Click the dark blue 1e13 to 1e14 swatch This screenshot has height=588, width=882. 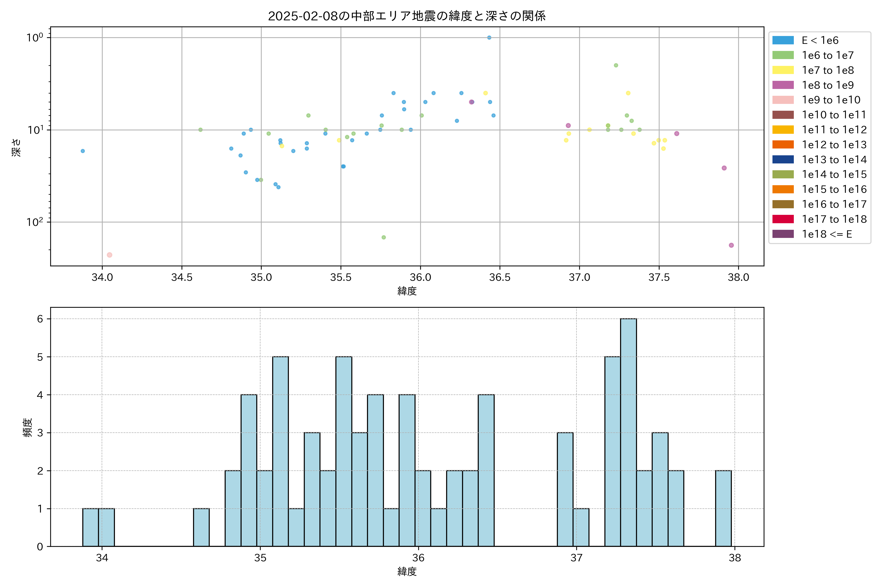tap(783, 159)
